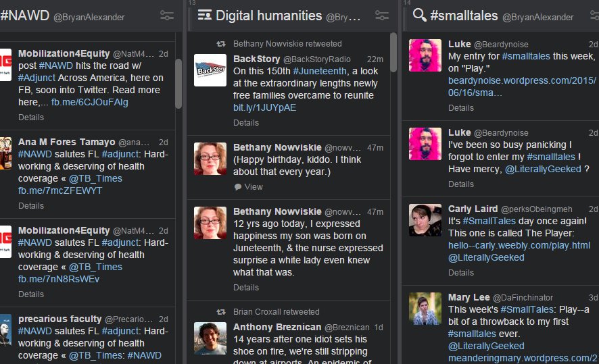
Task: Click #Adjunct hashtag in Mobilization4Equity tweet
Action: click(37, 78)
